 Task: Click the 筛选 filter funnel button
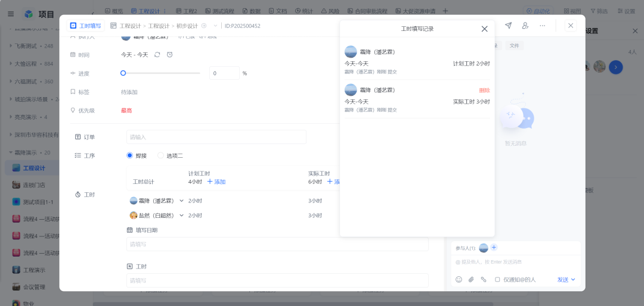point(599,11)
